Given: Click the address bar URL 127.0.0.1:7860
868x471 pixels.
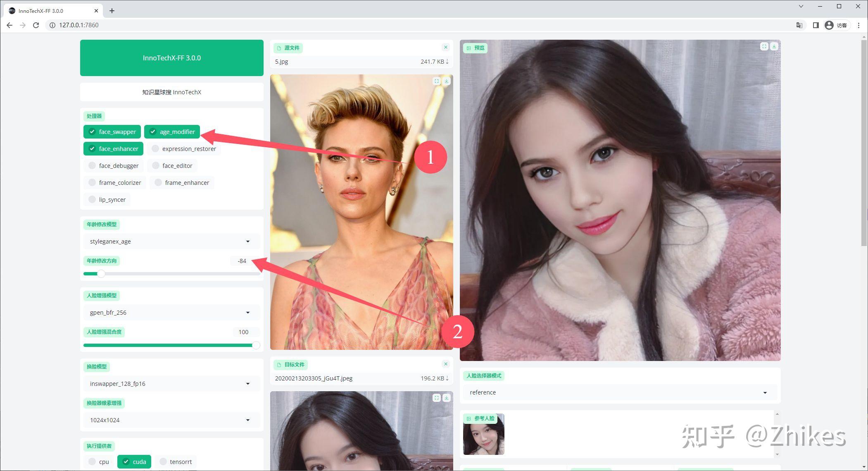Looking at the screenshot, I should tap(78, 25).
